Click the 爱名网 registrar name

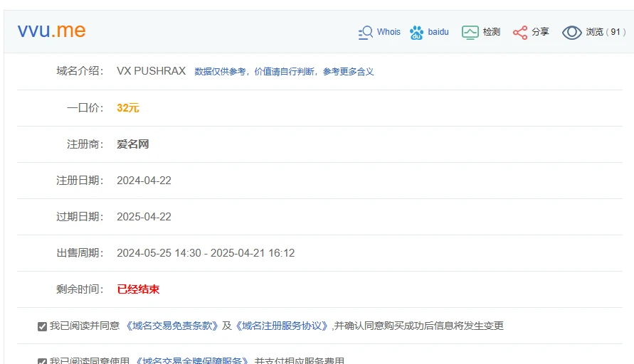point(132,144)
